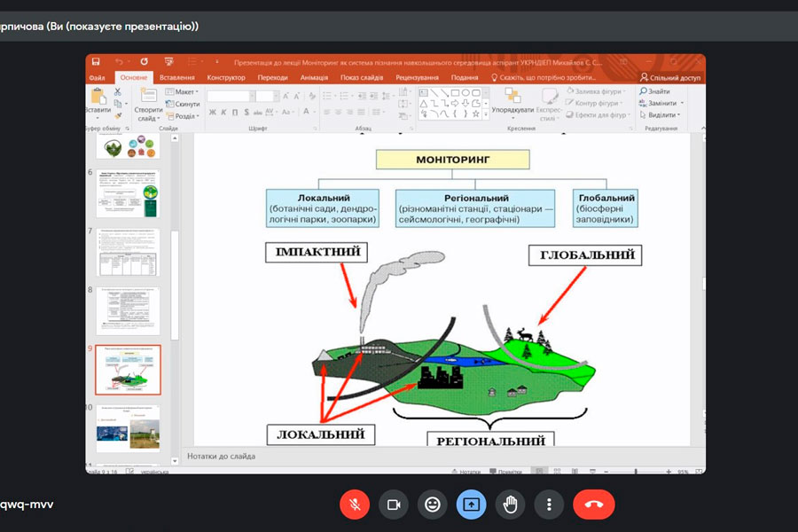The height and width of the screenshot is (532, 798).
Task: Switch to the Анімація tab
Action: (314, 77)
